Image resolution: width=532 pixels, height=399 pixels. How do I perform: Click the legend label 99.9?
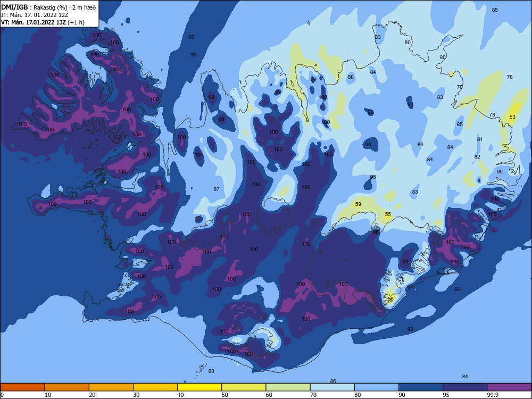[x=493, y=395]
